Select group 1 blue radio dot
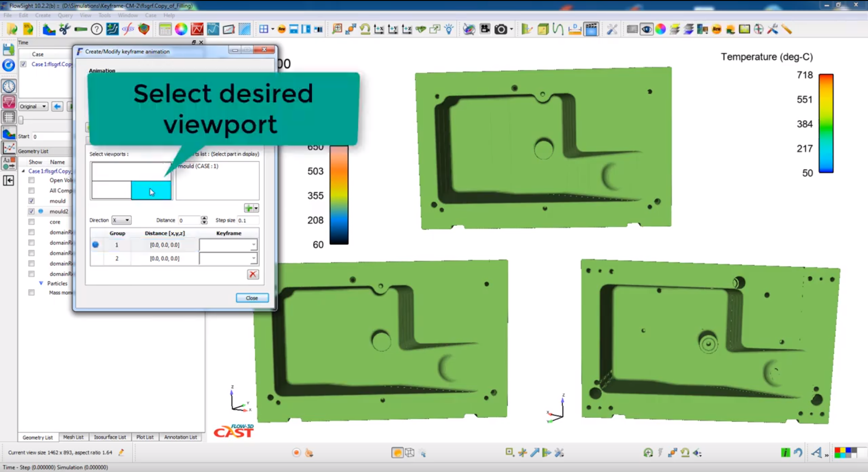 pyautogui.click(x=95, y=245)
